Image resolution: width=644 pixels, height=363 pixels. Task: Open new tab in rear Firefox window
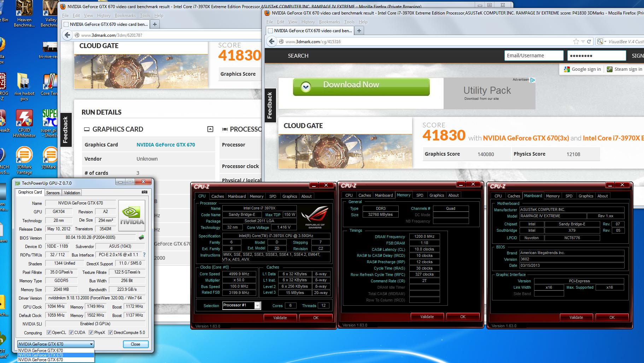154,24
